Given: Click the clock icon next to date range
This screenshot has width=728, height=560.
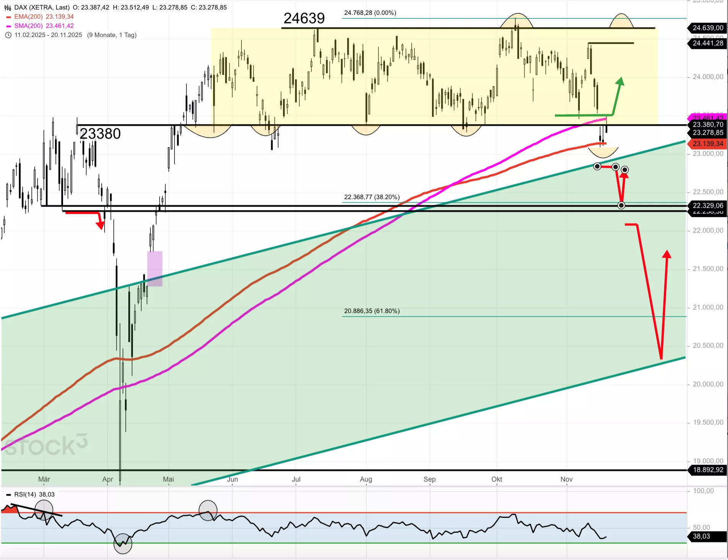Looking at the screenshot, I should (x=8, y=35).
